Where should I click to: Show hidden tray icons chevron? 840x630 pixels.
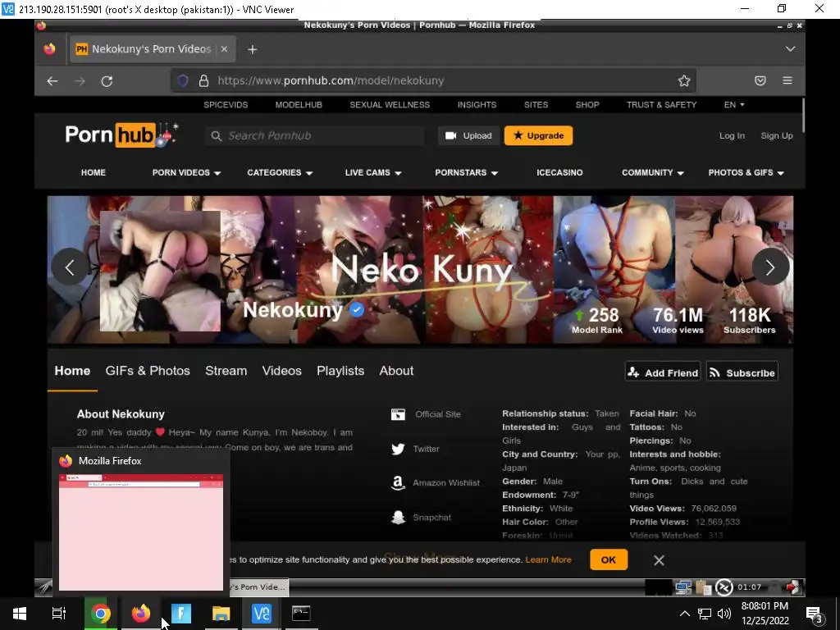point(685,614)
